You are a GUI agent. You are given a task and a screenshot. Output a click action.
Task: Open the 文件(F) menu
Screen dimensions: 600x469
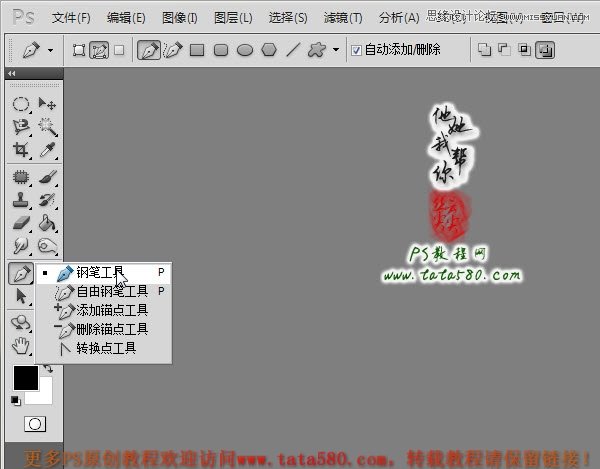71,18
